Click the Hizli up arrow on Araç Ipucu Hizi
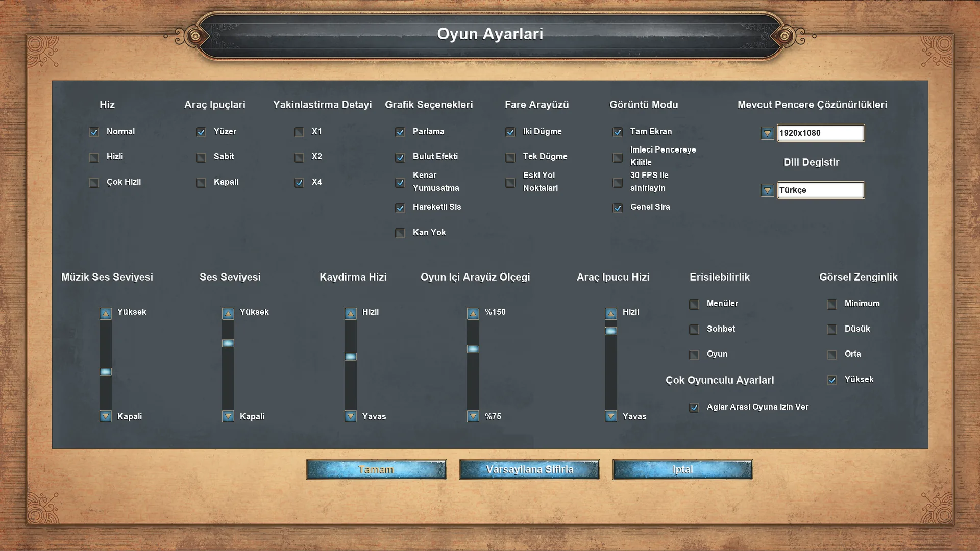This screenshot has width=980, height=551. pyautogui.click(x=611, y=313)
